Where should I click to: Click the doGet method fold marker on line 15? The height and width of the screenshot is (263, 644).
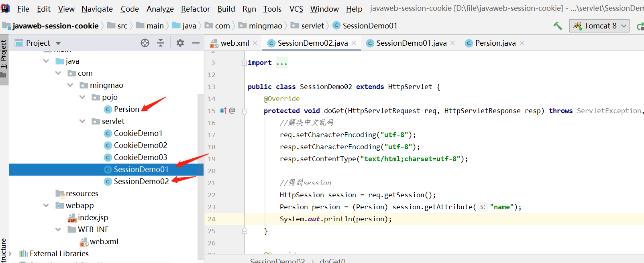(245, 111)
